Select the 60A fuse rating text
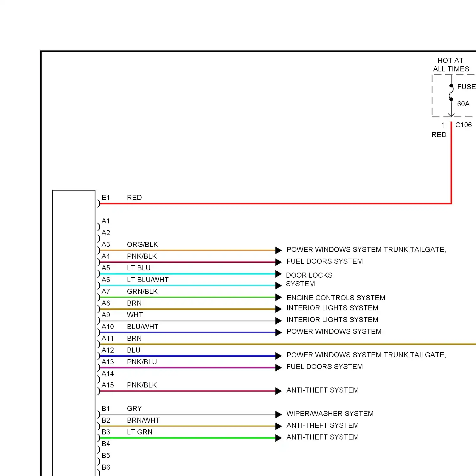Screen dimensions: 476x476 click(463, 104)
